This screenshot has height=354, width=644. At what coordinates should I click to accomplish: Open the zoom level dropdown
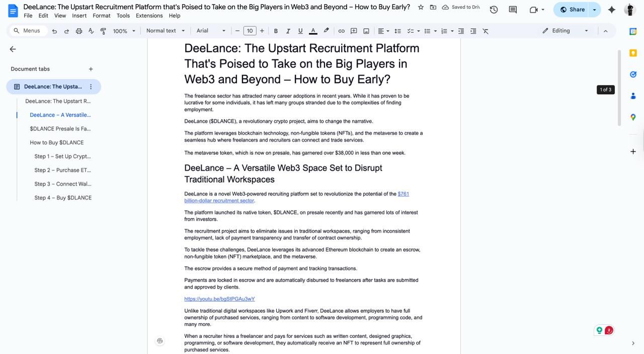(124, 31)
